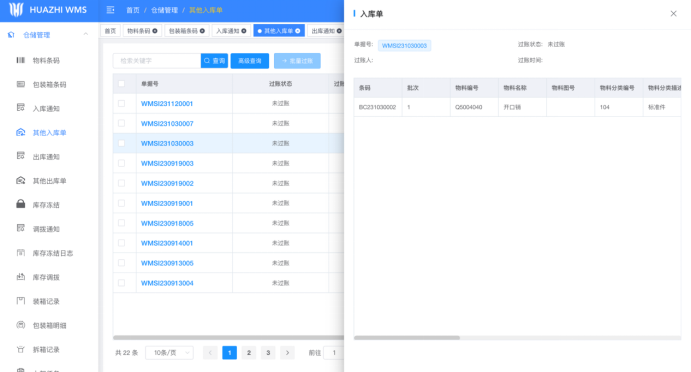The image size is (691, 372).
Task: Open the 10条/页 page size dropdown
Action: 170,353
